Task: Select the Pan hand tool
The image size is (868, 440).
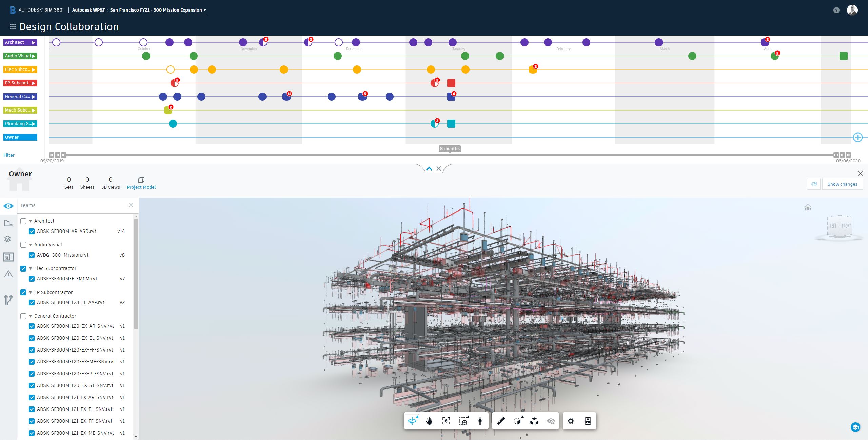Action: click(429, 421)
